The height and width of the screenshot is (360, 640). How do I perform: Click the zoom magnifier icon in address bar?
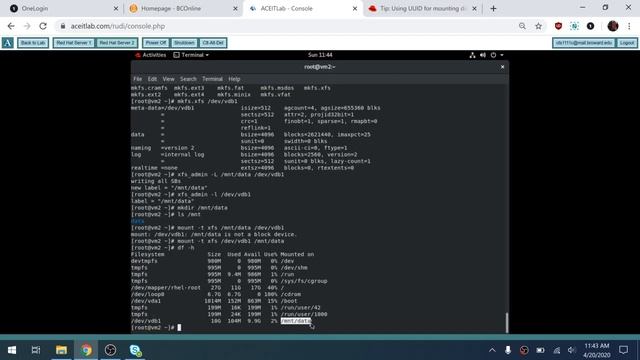click(522, 26)
